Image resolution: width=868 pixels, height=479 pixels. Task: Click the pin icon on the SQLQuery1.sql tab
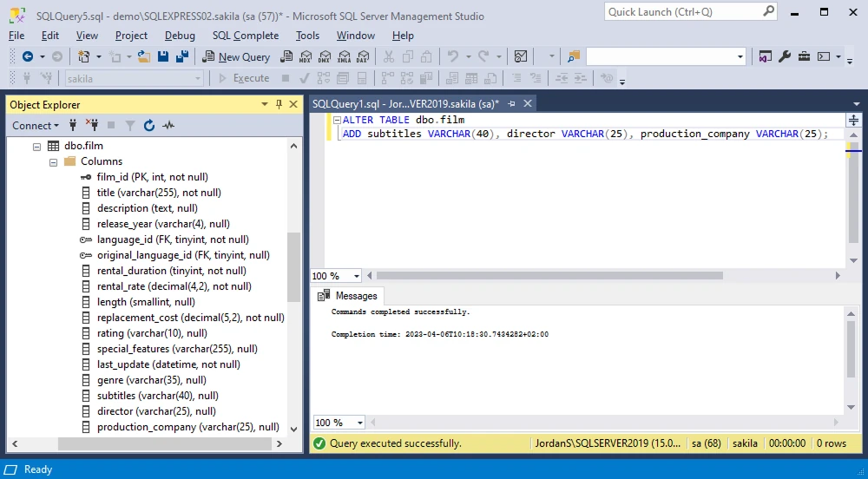[x=511, y=103]
